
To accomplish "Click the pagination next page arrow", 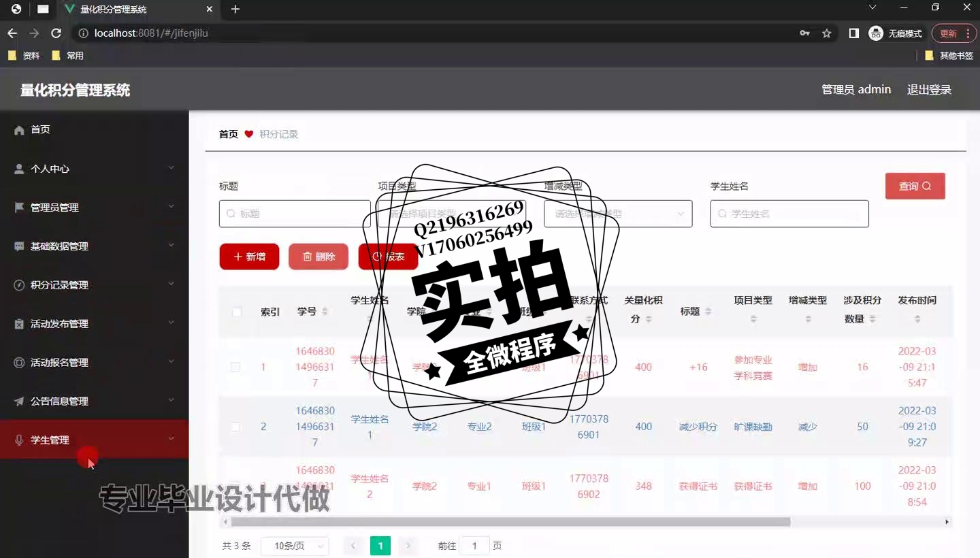I will tap(408, 546).
